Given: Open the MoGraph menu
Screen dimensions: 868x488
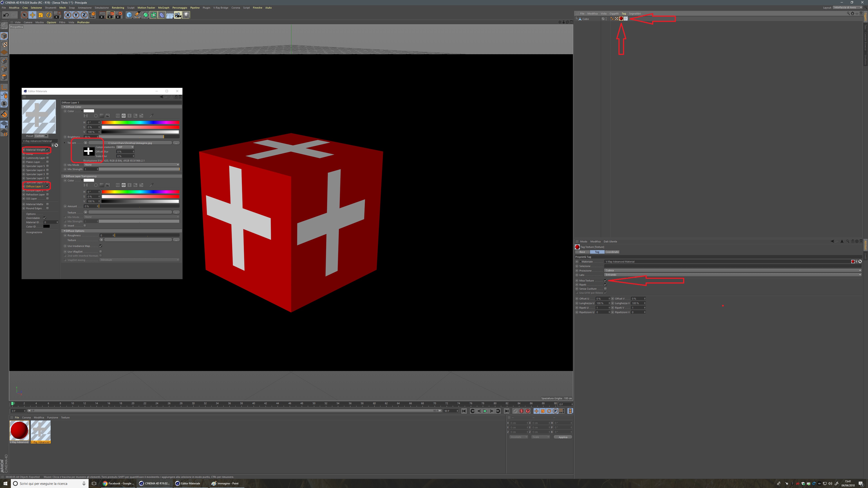Looking at the screenshot, I should click(x=163, y=8).
